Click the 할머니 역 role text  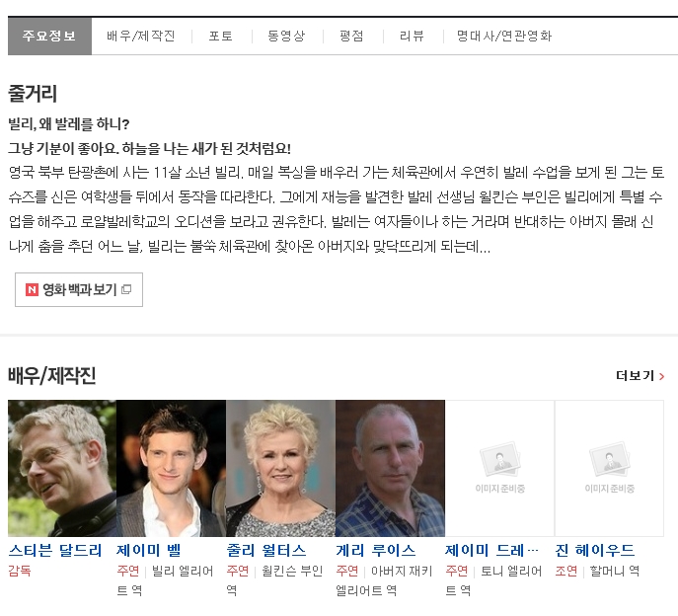pyautogui.click(x=615, y=571)
